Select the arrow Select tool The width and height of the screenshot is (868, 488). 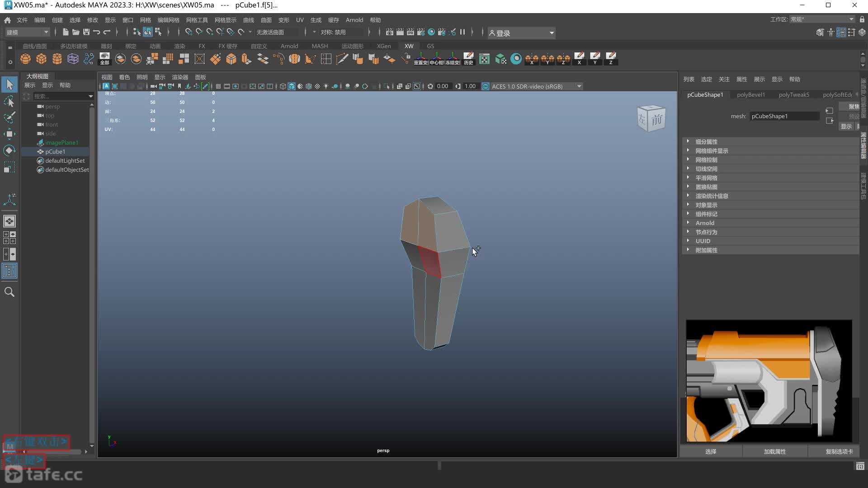9,84
